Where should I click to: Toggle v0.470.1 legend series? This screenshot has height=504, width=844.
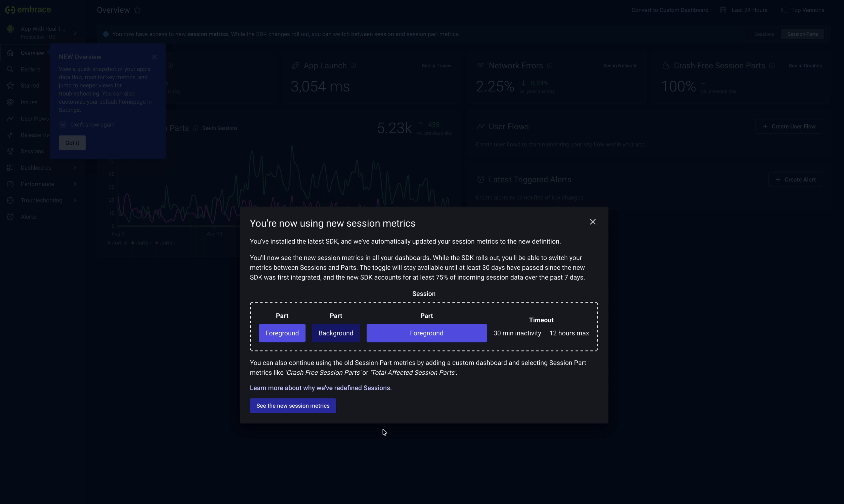tap(165, 243)
